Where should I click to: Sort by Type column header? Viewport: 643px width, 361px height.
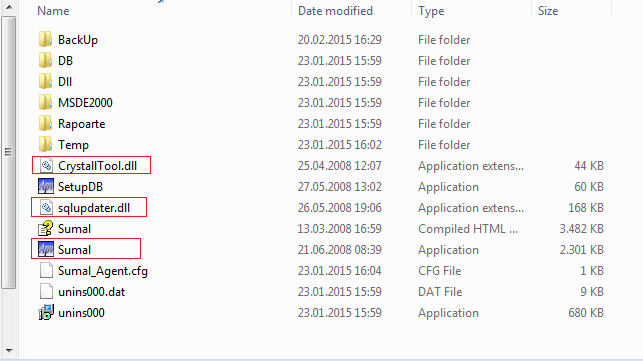point(431,11)
